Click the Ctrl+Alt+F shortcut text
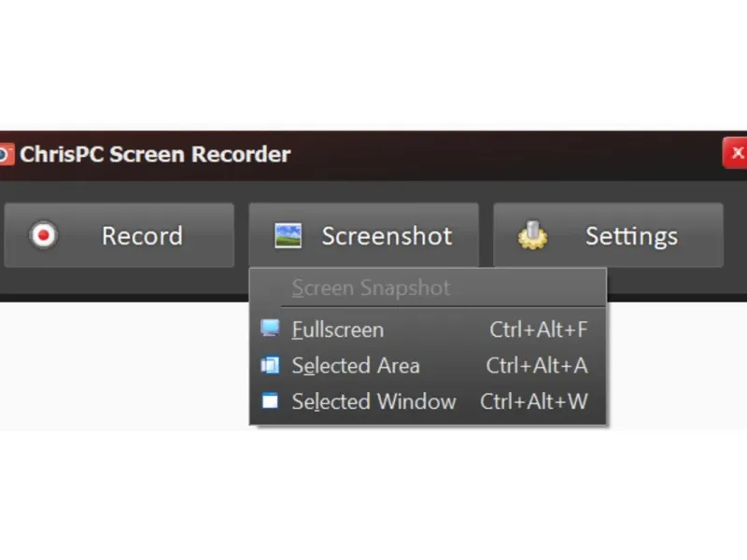 [x=539, y=329]
